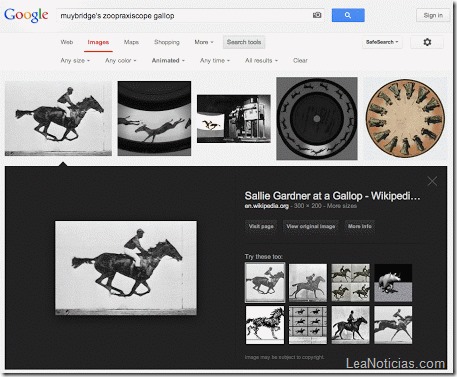Open the All results dropdown
The height and width of the screenshot is (377, 457).
point(261,60)
